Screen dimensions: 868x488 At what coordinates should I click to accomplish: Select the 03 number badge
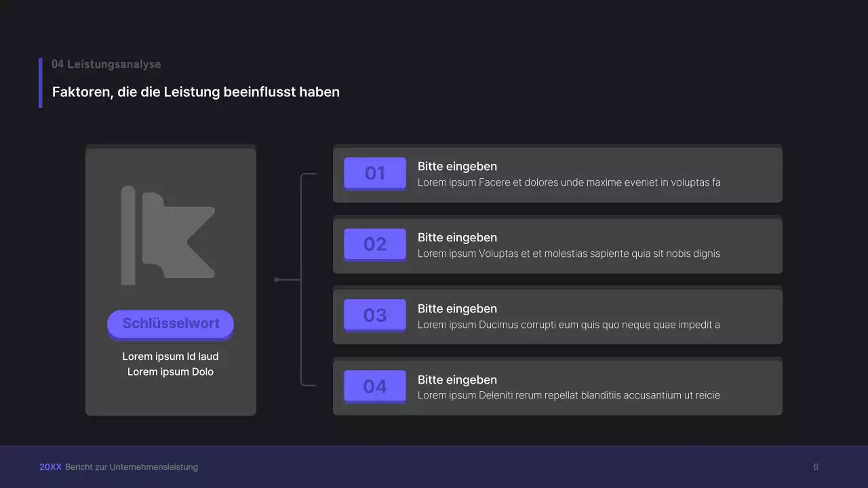pos(375,315)
